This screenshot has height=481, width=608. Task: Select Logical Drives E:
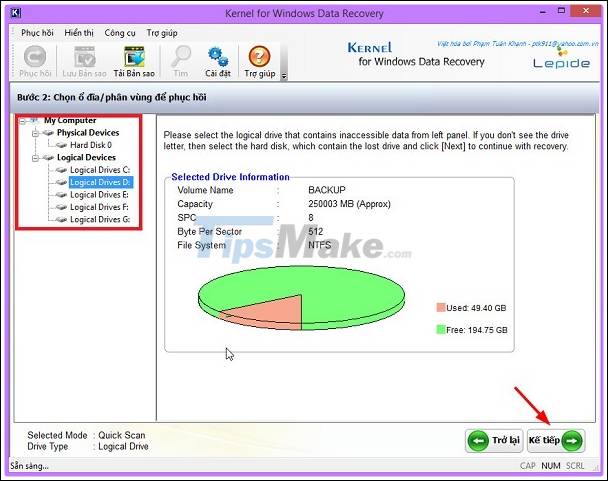(99, 195)
